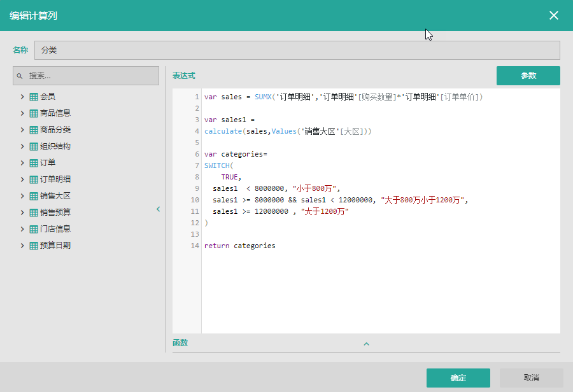Click the search magnifier icon
The image size is (573, 392).
point(20,76)
